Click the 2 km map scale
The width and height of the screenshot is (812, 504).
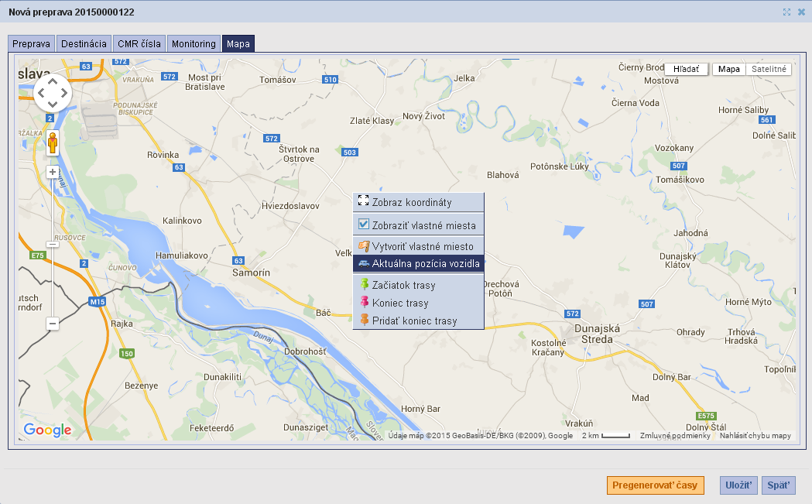click(606, 436)
